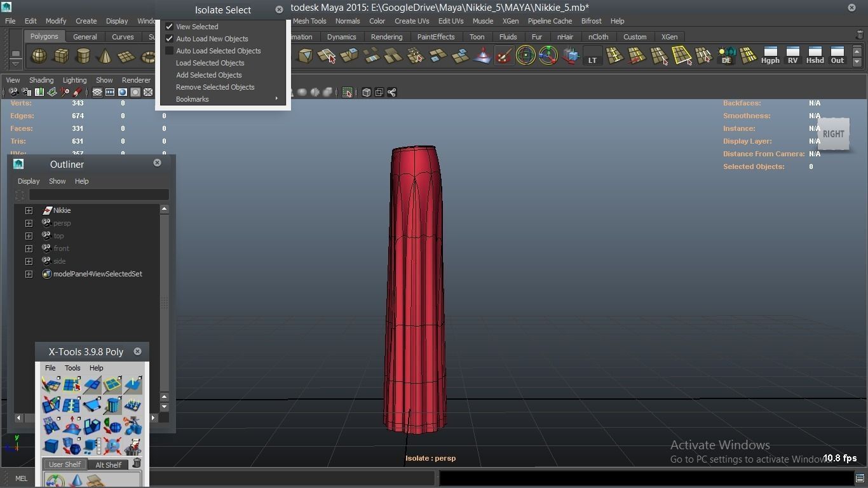Expand the front camera node
The width and height of the screenshot is (868, 488).
tap(29, 248)
